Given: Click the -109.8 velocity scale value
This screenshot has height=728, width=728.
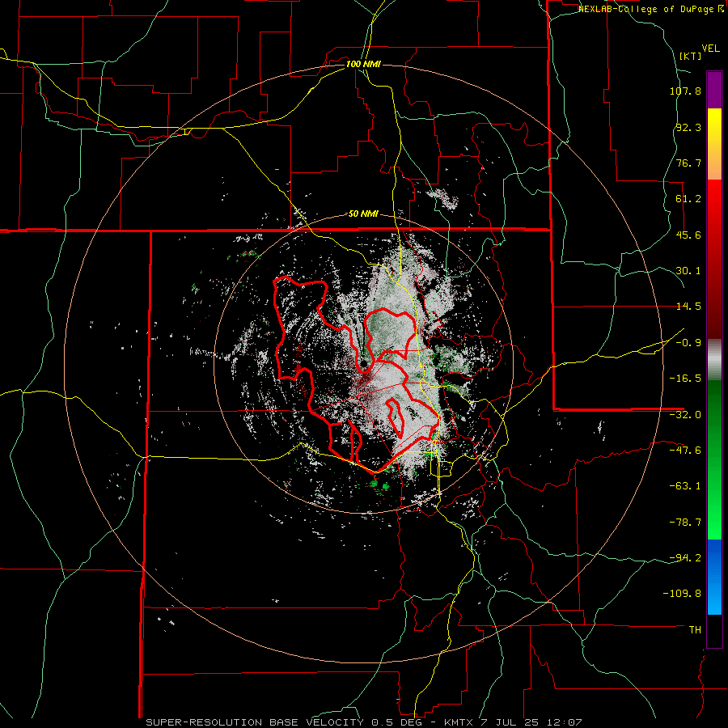Looking at the screenshot, I should coord(683,594).
